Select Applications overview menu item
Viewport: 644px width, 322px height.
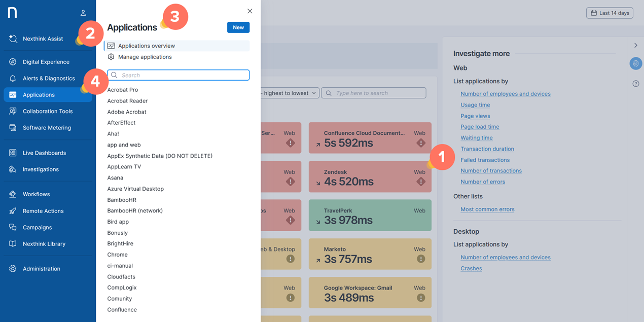147,46
